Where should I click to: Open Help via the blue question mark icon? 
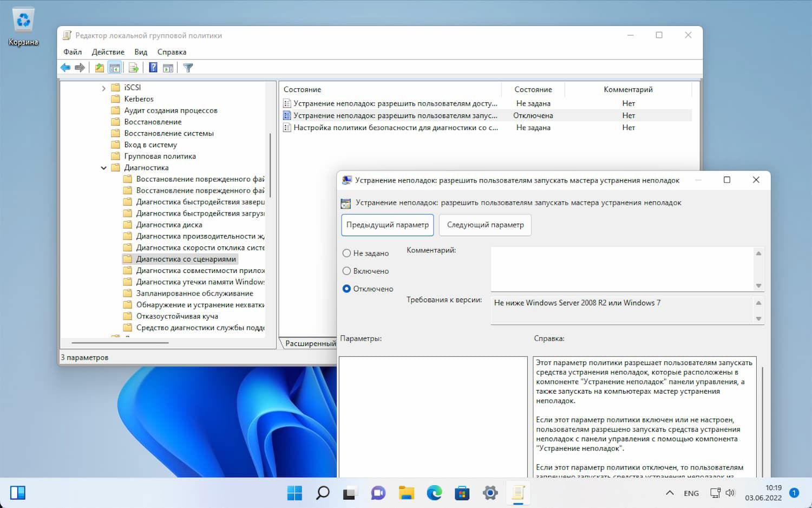(153, 68)
